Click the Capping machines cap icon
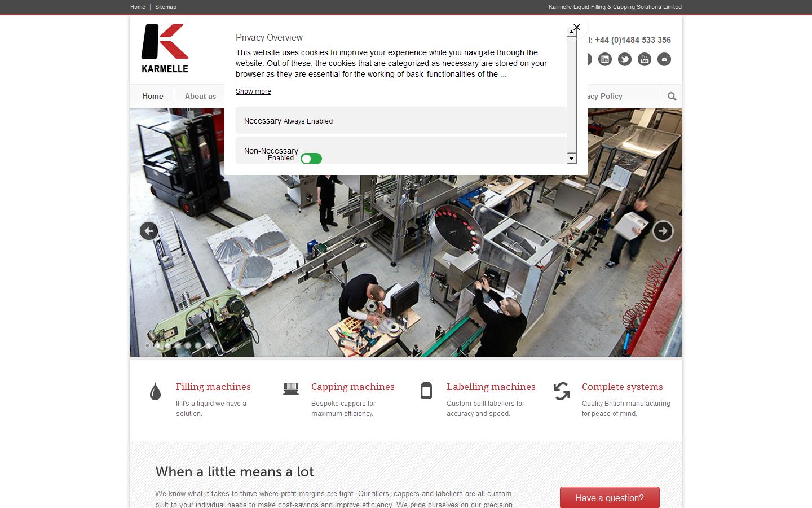812x508 pixels. (x=290, y=389)
